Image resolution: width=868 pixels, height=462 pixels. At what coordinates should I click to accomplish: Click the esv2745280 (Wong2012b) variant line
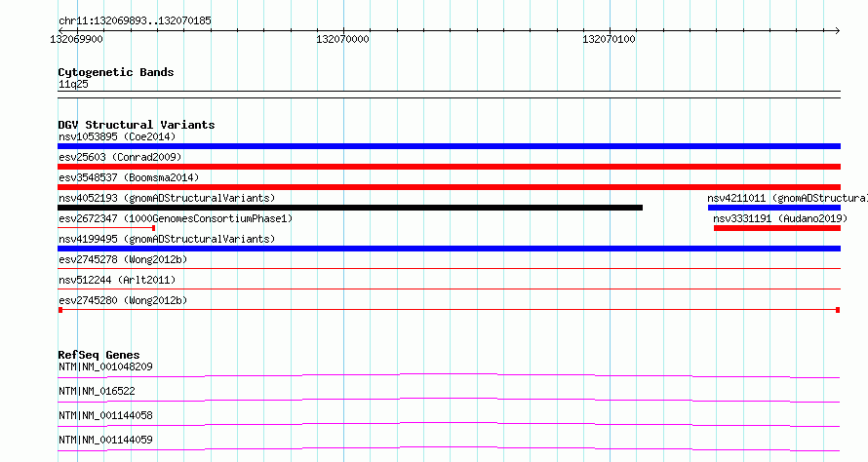[449, 310]
